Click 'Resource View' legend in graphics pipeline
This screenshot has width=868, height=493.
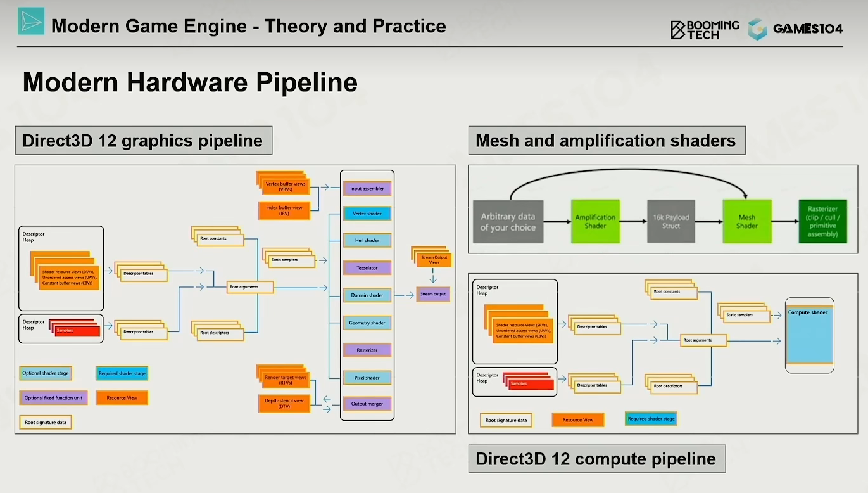tap(122, 398)
